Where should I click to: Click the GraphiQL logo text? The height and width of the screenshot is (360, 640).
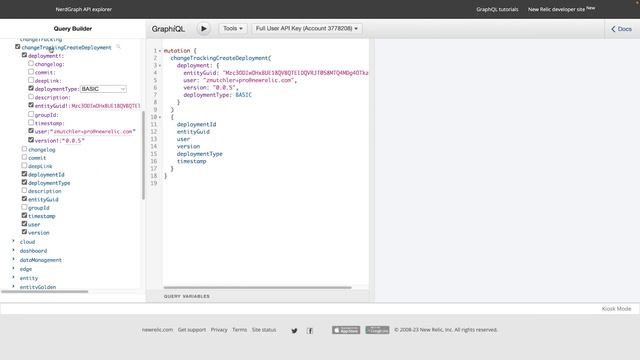coord(168,29)
